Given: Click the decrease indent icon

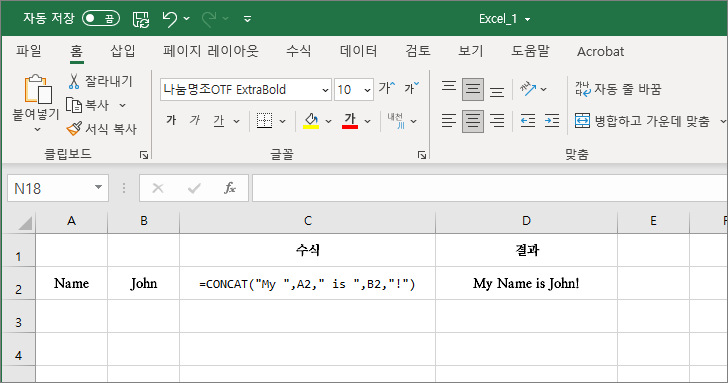Looking at the screenshot, I should coord(528,121).
